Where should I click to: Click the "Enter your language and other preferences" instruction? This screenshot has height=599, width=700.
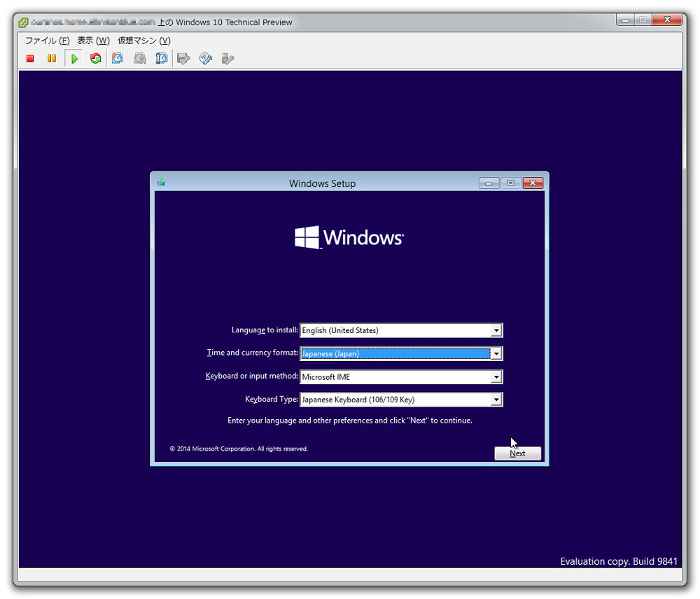coord(350,421)
